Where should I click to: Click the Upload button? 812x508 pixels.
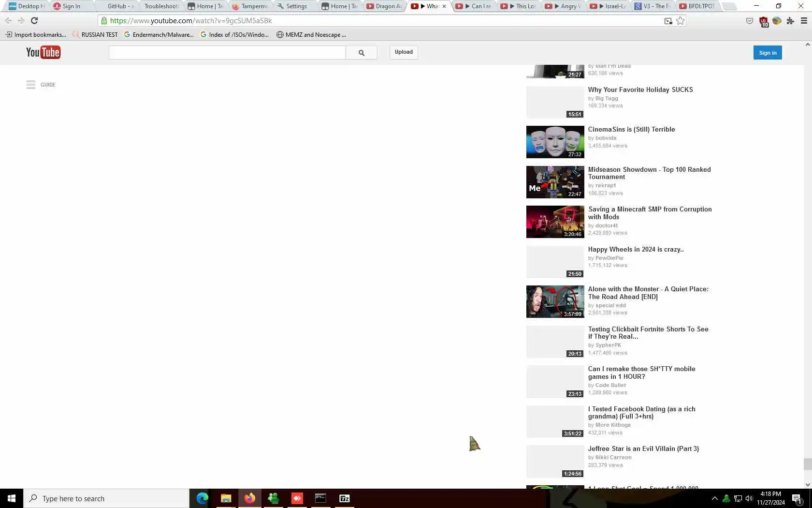[x=404, y=52]
